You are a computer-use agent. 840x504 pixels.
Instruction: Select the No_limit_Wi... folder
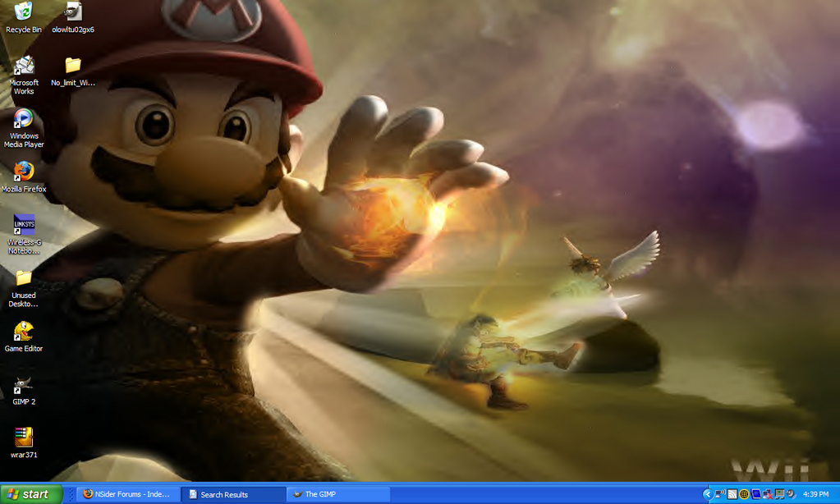click(x=73, y=71)
